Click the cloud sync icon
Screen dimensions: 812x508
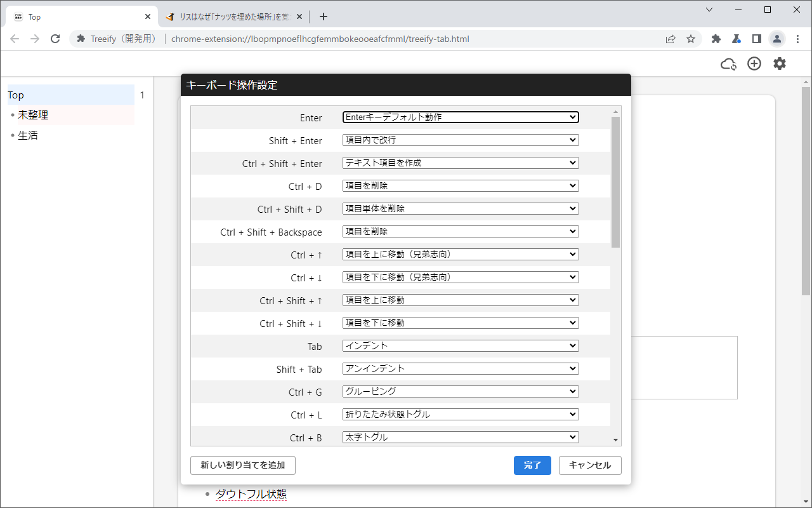click(728, 63)
